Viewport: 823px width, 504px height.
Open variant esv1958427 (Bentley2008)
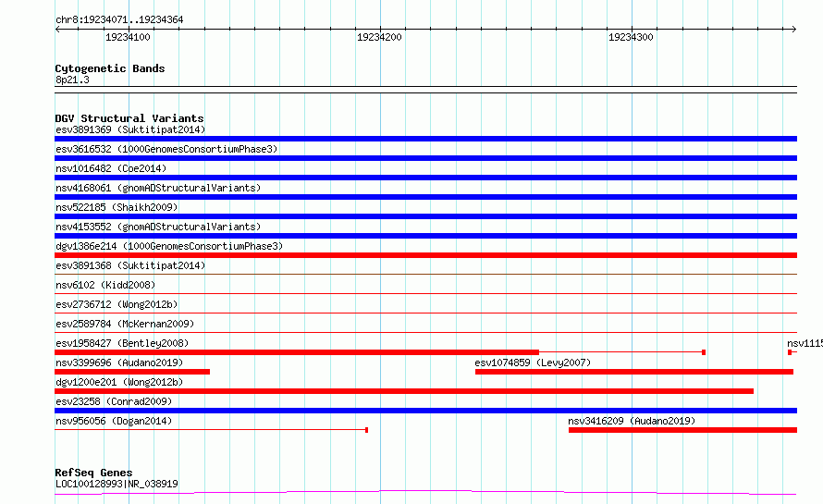tap(122, 343)
